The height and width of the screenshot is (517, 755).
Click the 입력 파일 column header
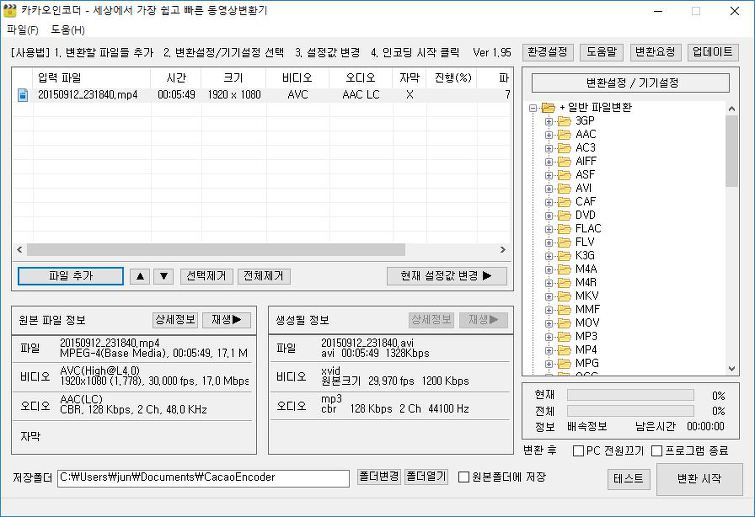click(x=91, y=78)
